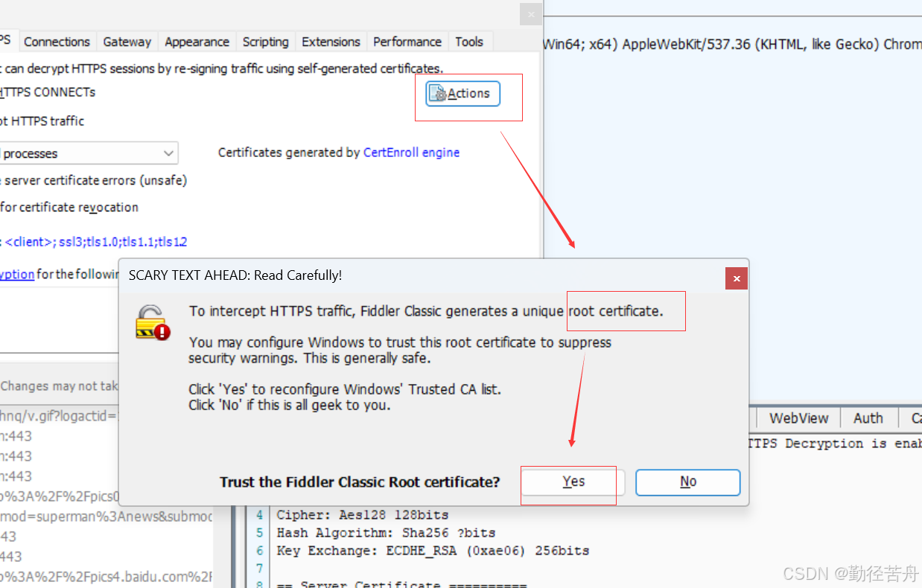Screen dimensions: 922x588
Task: Open the Auth inspector tab
Action: (868, 418)
